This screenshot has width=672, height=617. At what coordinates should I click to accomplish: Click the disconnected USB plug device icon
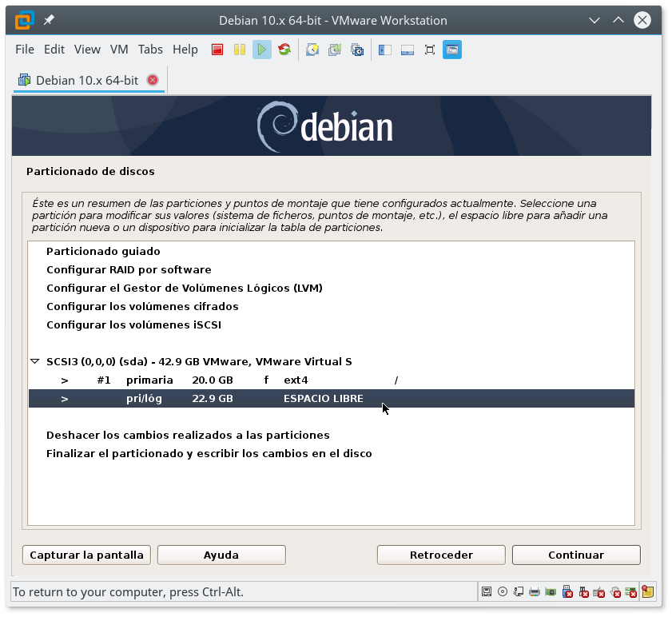(583, 592)
